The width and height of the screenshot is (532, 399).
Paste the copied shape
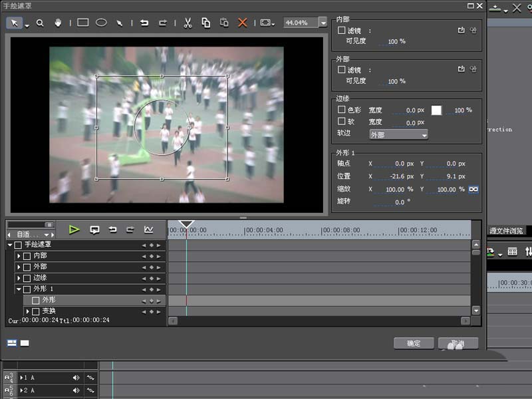click(224, 23)
